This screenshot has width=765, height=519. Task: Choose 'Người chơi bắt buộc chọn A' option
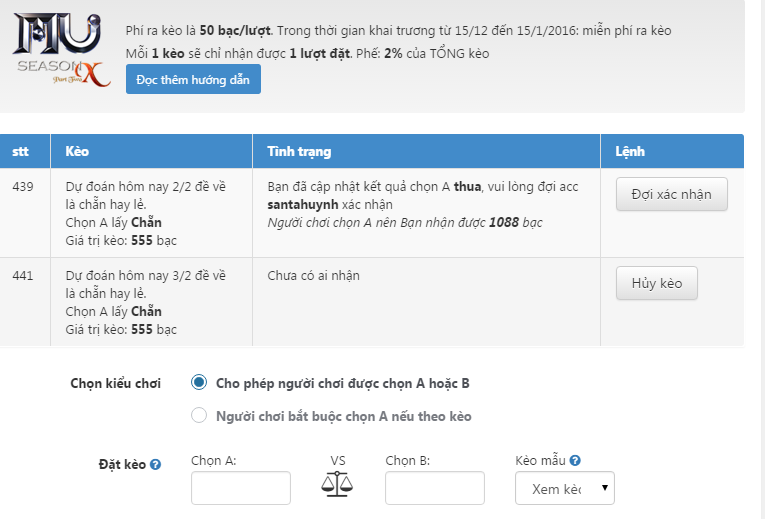pyautogui.click(x=199, y=415)
